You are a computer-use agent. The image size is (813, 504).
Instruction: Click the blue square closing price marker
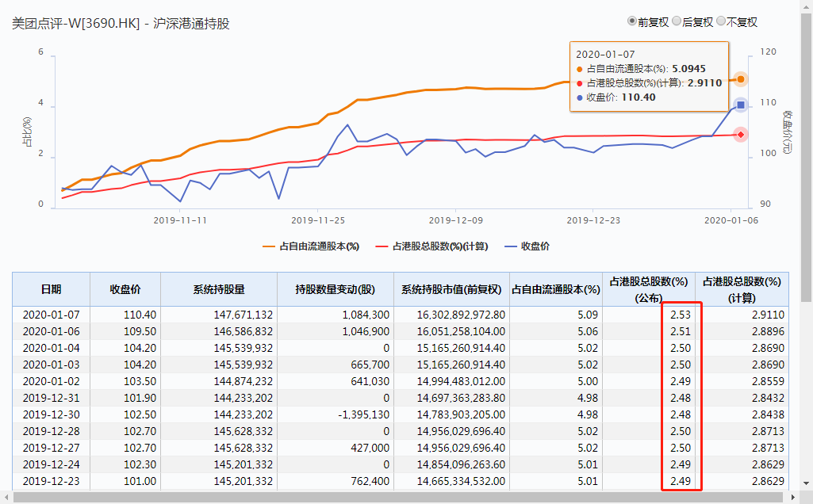click(740, 105)
